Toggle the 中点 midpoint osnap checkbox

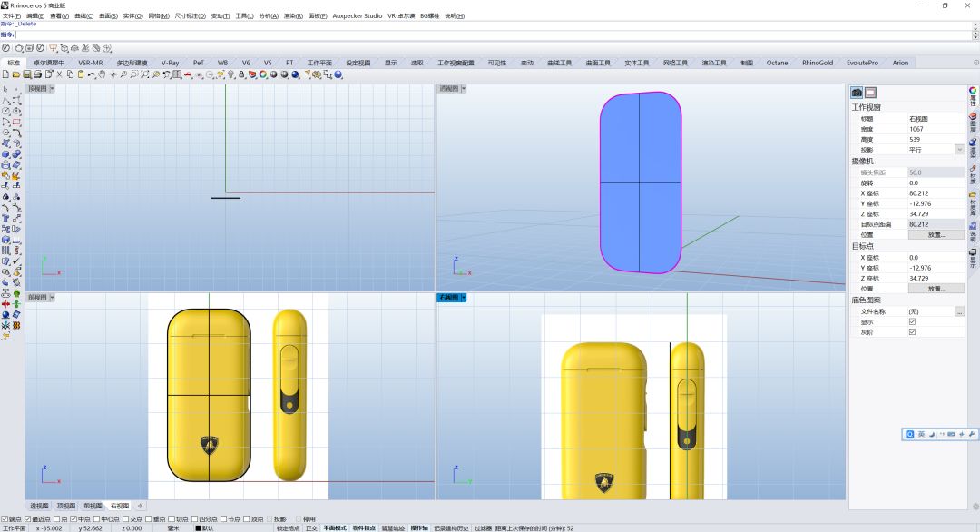[73, 519]
